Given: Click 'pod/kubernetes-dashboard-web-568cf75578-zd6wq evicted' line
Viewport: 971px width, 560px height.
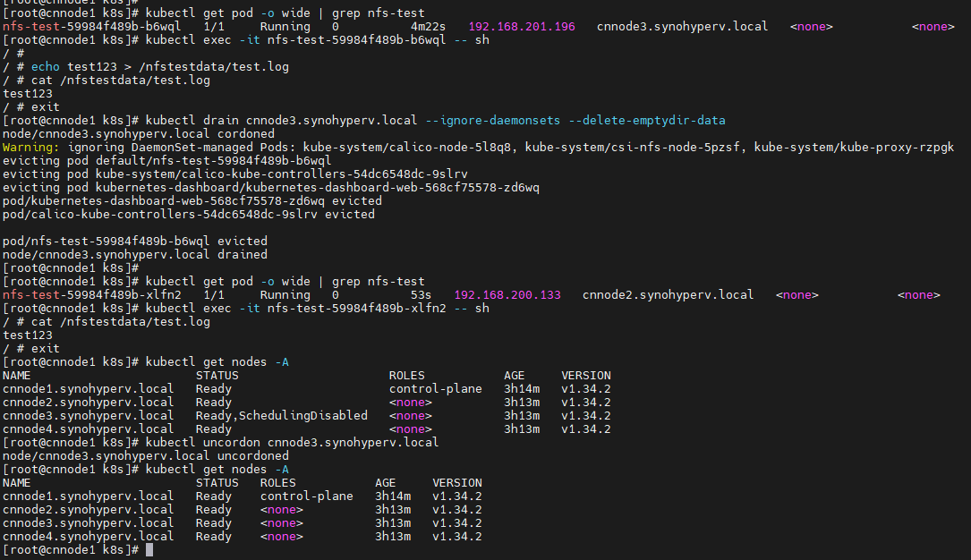Looking at the screenshot, I should tap(192, 201).
